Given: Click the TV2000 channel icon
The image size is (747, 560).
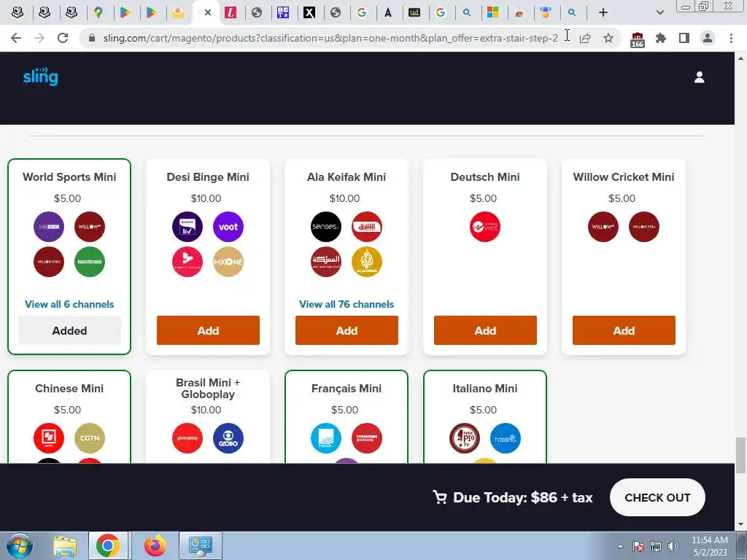Looking at the screenshot, I should click(x=506, y=438).
